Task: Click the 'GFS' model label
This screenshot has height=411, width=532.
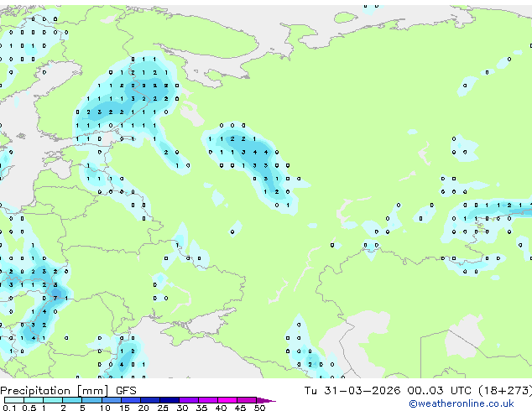Action: pyautogui.click(x=126, y=391)
